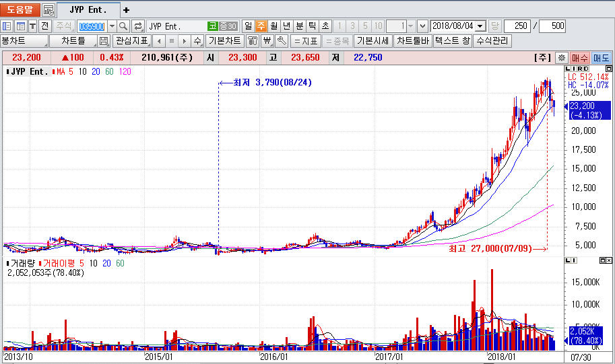Open the stock code dropdown arrow

click(112, 26)
